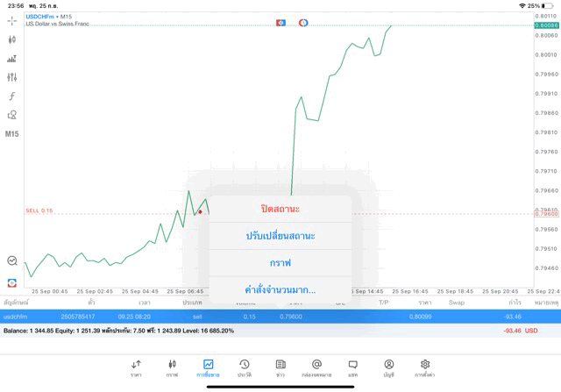The width and height of the screenshot is (561, 392).
Task: Open the History (ประวัติ) tab
Action: click(x=244, y=367)
